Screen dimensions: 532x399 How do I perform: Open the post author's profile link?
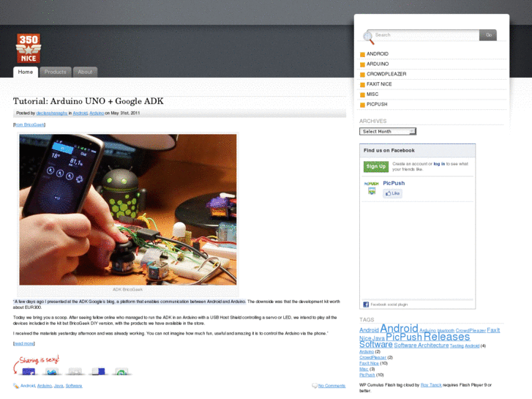click(x=51, y=113)
